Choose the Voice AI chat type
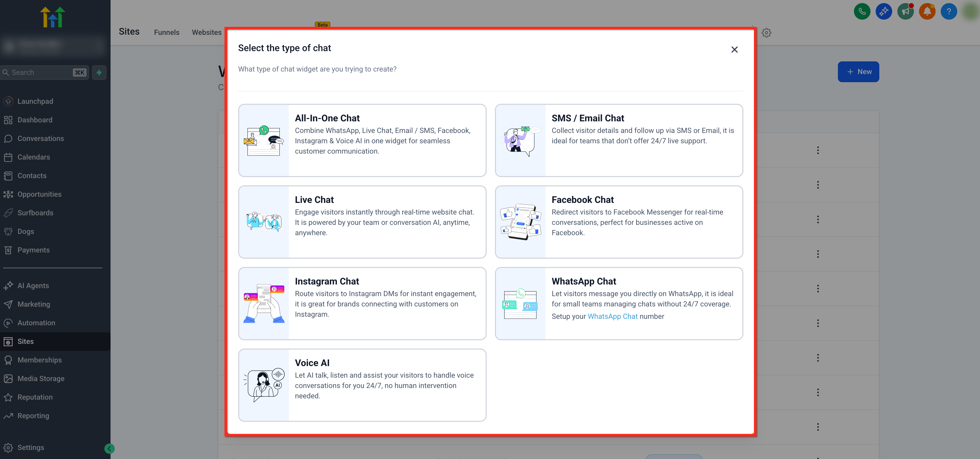This screenshot has height=459, width=980. click(362, 385)
